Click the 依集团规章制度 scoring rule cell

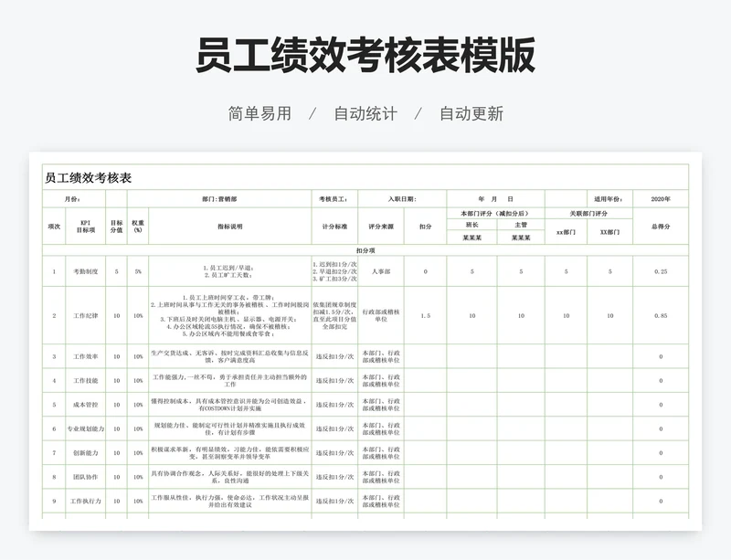click(x=334, y=316)
